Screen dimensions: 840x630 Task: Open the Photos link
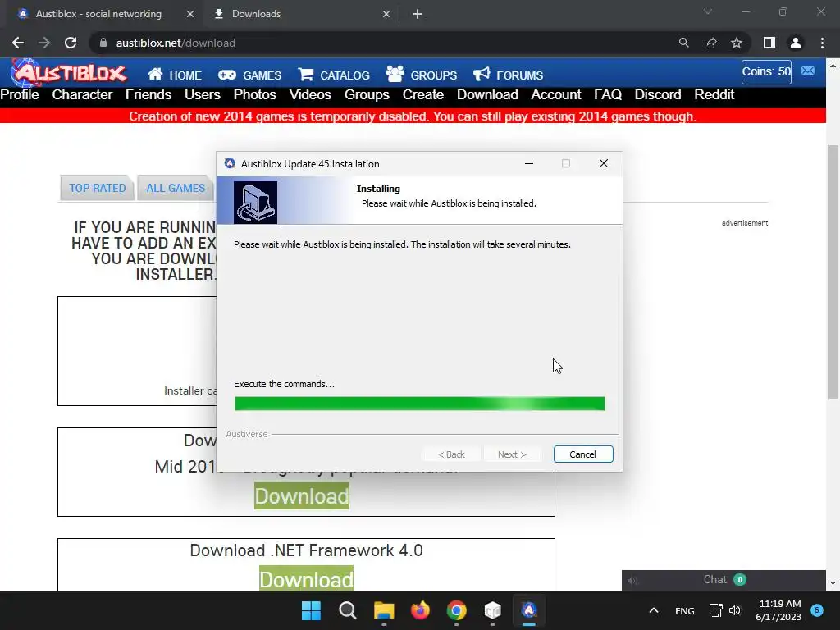(254, 95)
